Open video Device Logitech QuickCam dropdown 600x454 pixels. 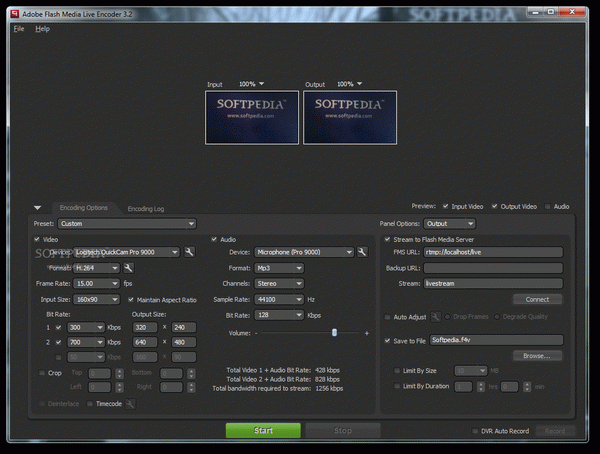click(126, 252)
